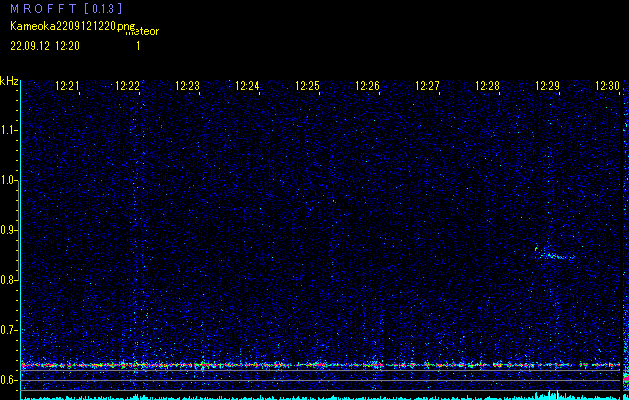Click the MROFFT [0.1.3] title text

point(66,9)
